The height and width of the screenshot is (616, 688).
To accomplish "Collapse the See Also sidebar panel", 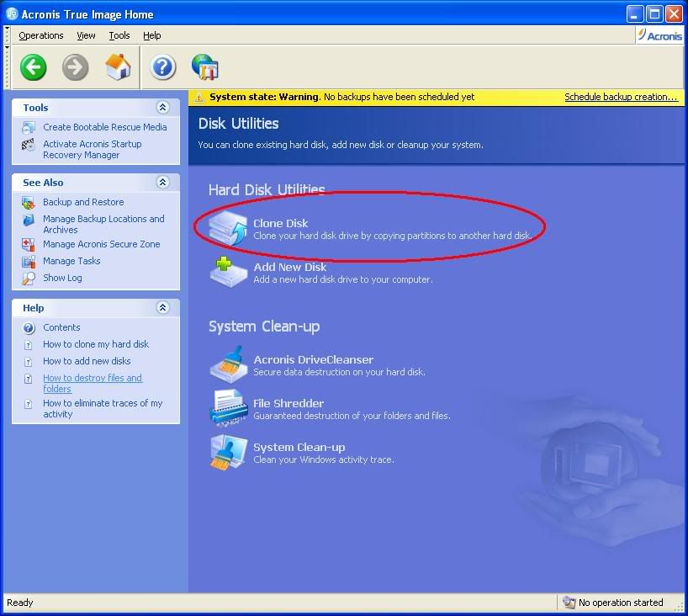I will coord(163,182).
